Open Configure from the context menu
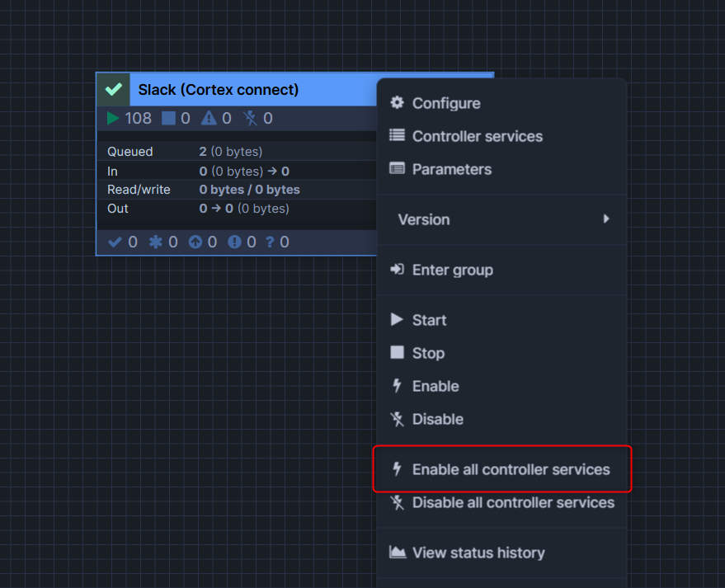The width and height of the screenshot is (725, 588). (501, 103)
